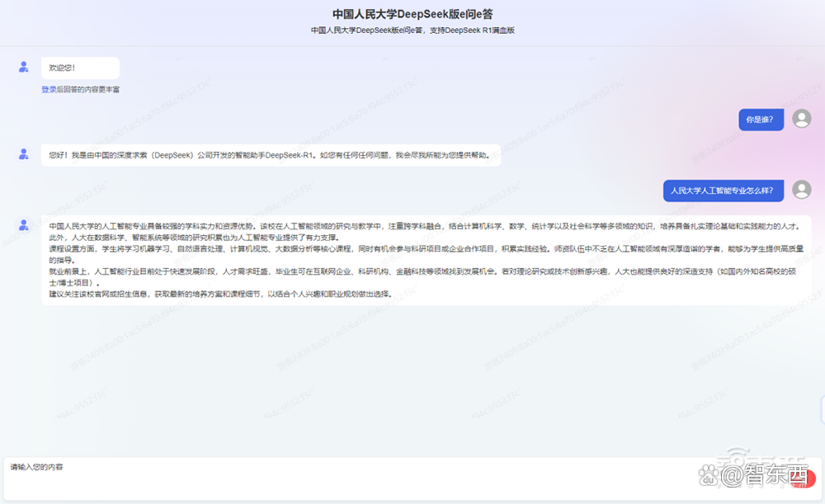This screenshot has width=825, height=504.
Task: Open the user avatar next to 人民大学人工智能专业怎么样?
Action: (x=801, y=190)
